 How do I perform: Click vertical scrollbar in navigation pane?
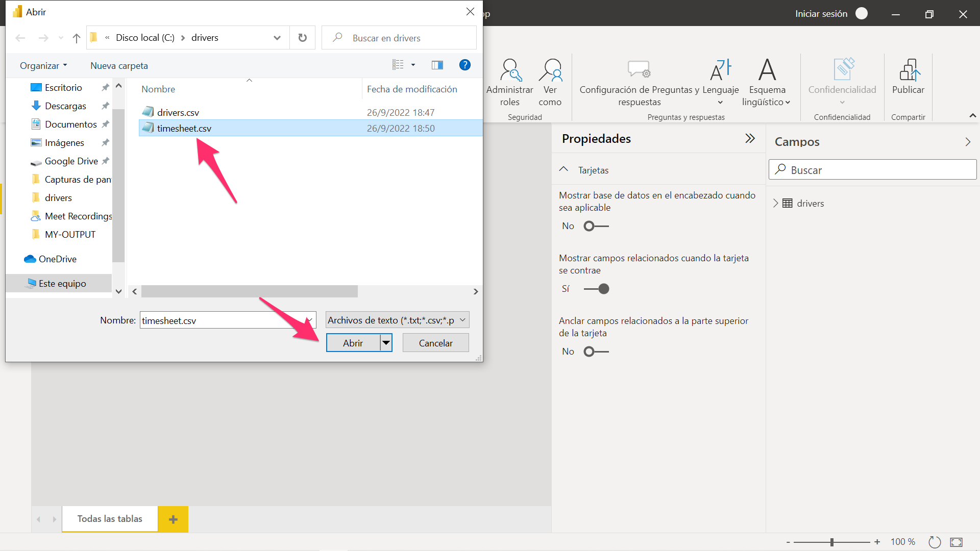point(118,186)
